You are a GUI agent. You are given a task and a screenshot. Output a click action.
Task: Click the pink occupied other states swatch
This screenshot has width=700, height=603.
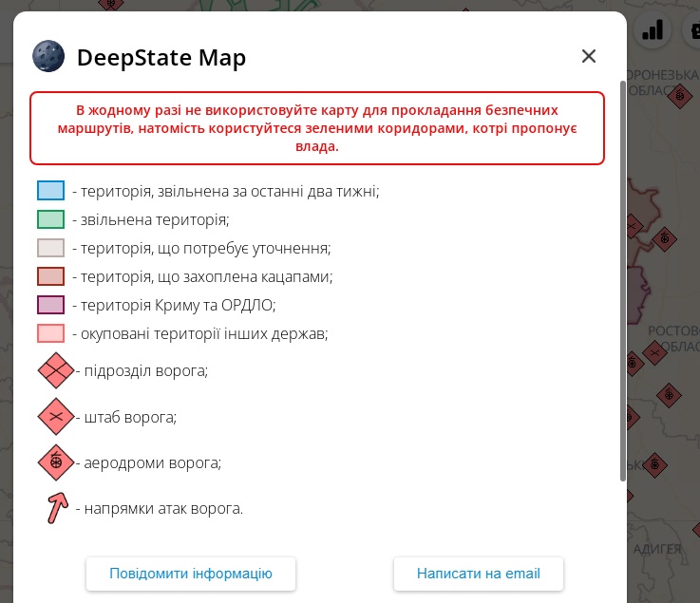(x=50, y=333)
